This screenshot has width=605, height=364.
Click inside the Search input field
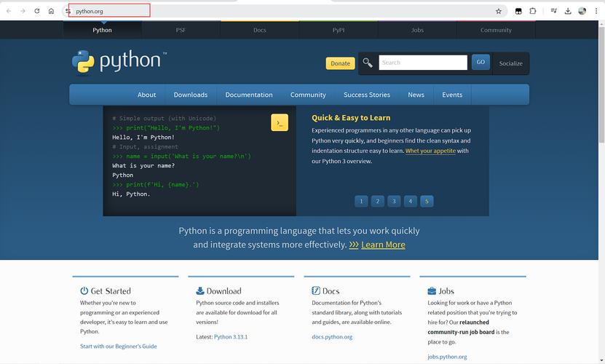tap(423, 63)
